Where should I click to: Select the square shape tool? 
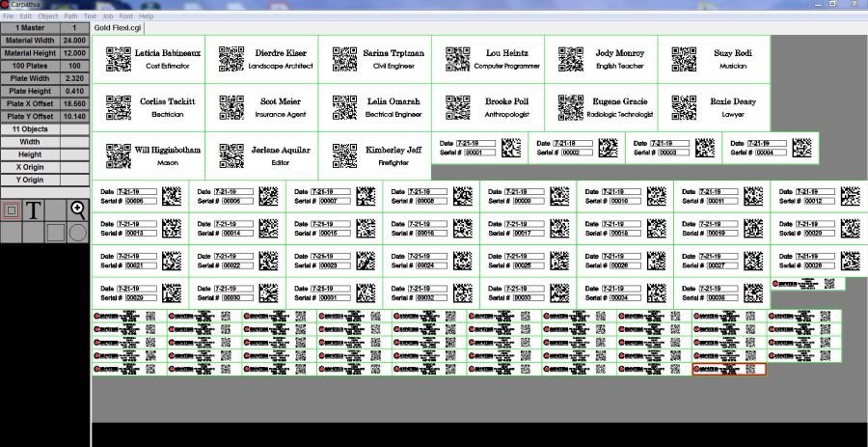(55, 232)
